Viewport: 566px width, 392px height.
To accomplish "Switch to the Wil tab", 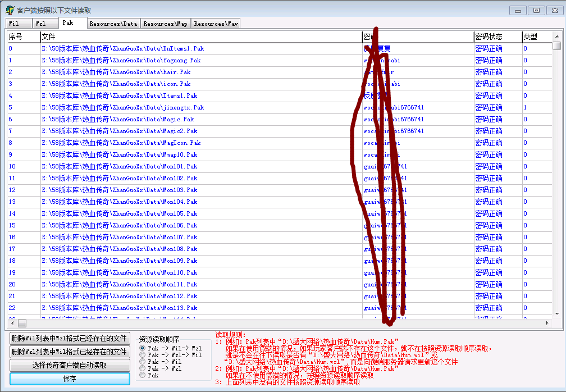I will point(19,24).
